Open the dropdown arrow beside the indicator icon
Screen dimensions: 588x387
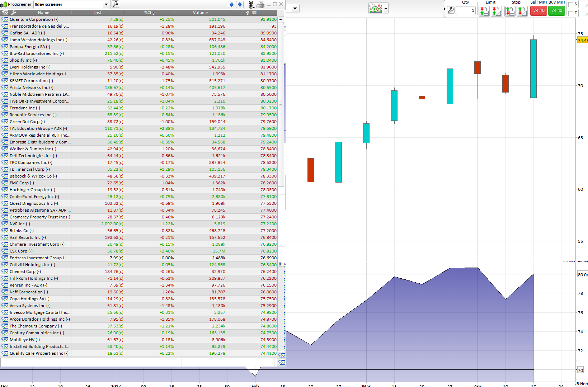coord(386,8)
